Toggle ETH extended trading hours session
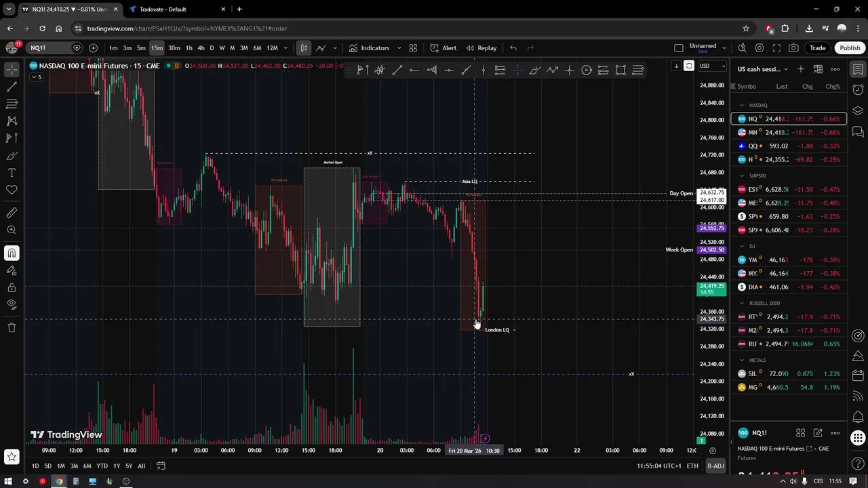 coord(692,466)
